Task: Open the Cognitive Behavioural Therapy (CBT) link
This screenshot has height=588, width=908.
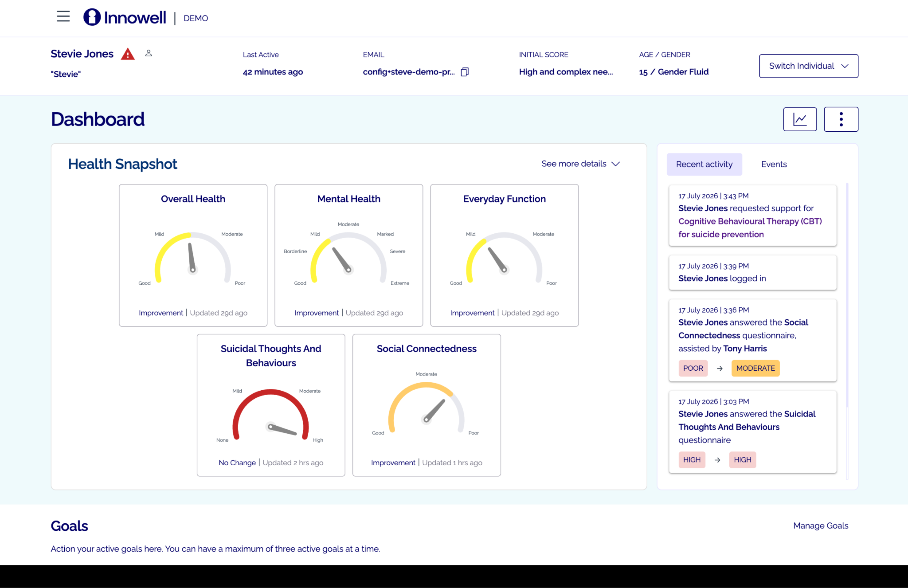Action: pos(750,227)
